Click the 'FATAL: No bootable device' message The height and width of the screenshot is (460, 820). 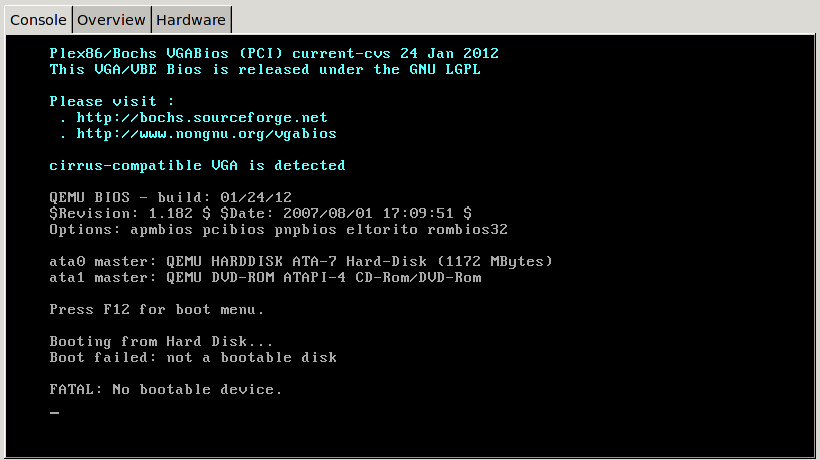[x=166, y=389]
